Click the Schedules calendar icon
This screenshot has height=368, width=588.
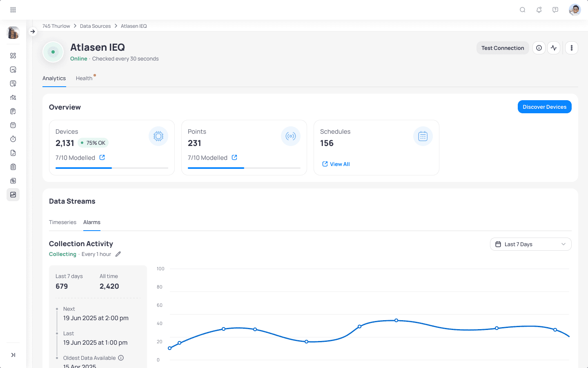(423, 136)
